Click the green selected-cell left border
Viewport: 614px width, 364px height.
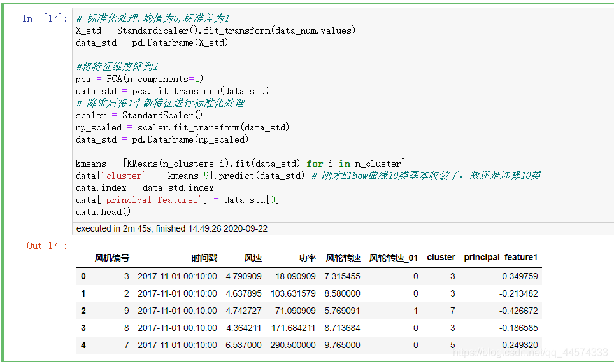pos(3,183)
